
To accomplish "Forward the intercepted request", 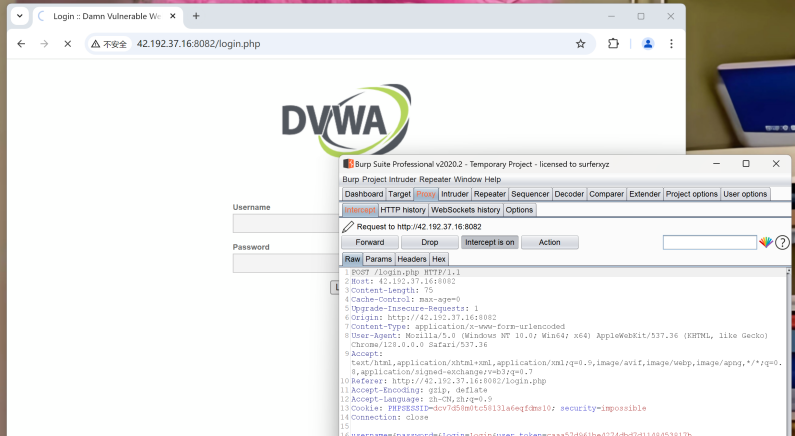I will pos(370,242).
